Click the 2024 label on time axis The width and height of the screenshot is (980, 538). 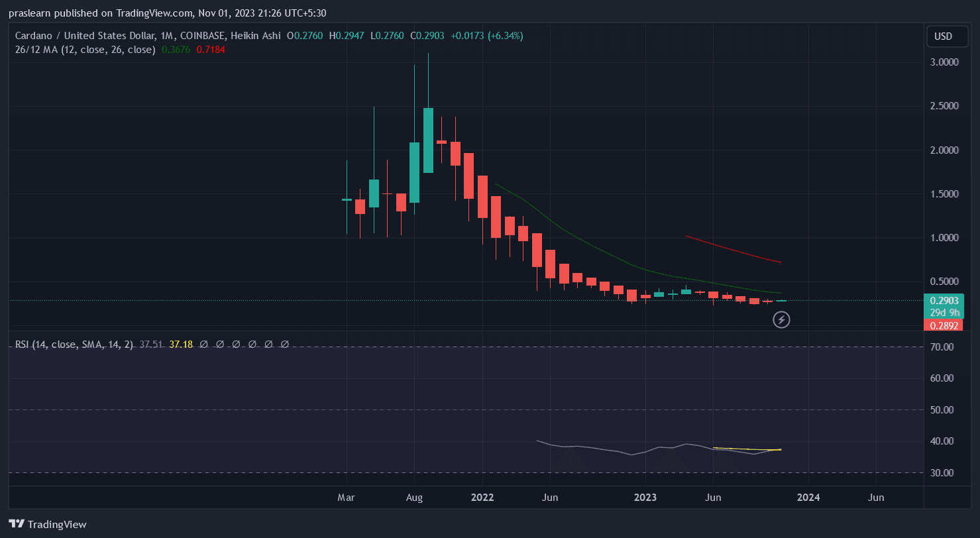(x=808, y=497)
